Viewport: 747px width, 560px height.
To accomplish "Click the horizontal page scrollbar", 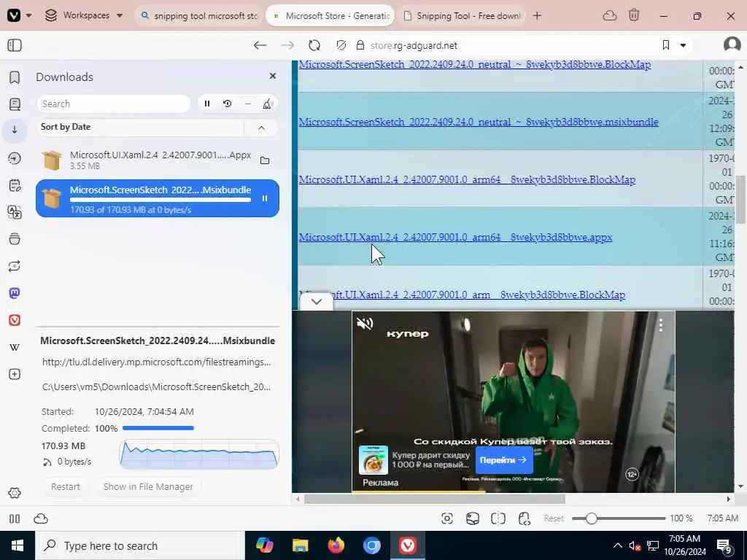I will point(435,499).
